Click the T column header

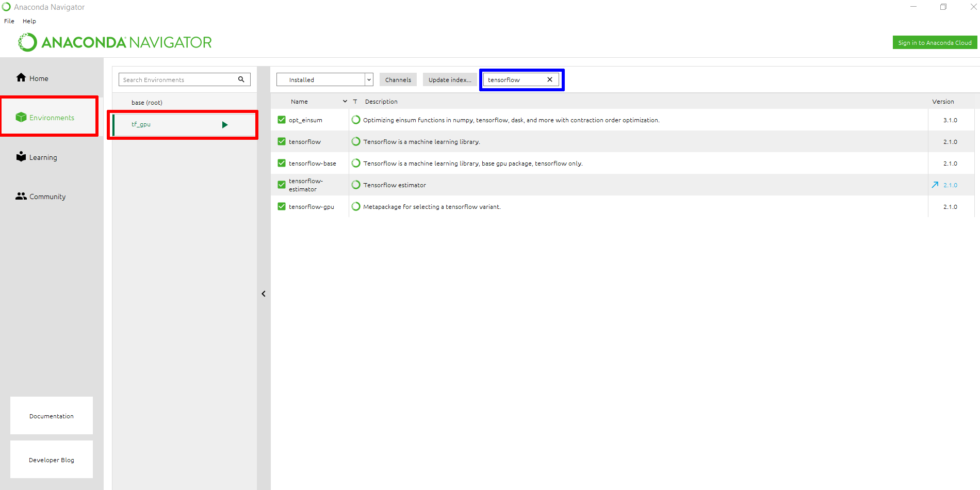[355, 102]
